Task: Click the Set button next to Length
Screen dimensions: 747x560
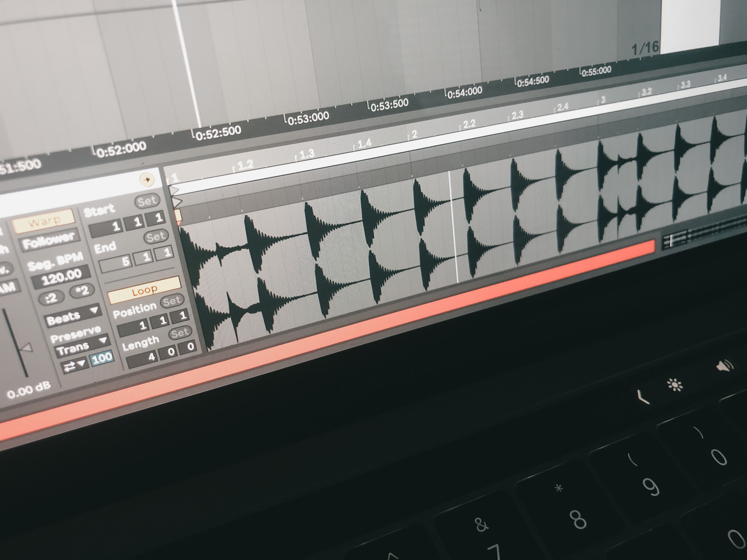Action: [x=179, y=332]
